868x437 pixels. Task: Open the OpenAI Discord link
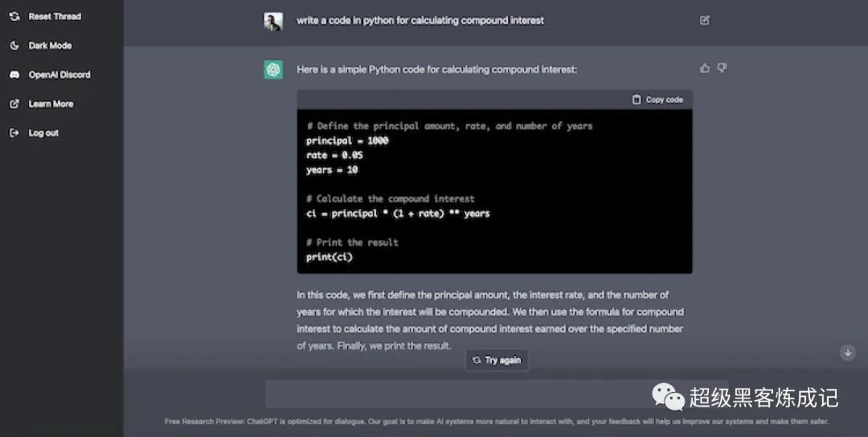[x=59, y=75]
